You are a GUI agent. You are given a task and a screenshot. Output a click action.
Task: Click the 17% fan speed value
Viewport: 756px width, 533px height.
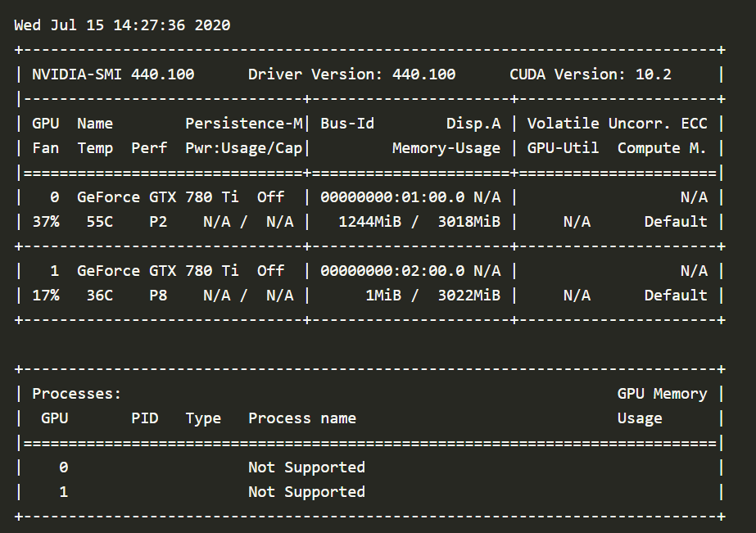click(46, 296)
